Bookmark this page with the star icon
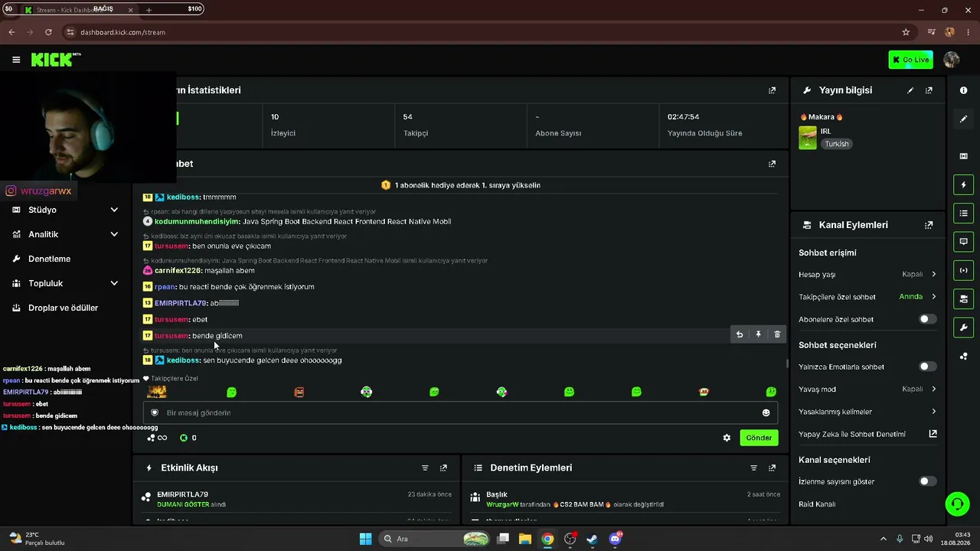The height and width of the screenshot is (551, 980). point(906,32)
